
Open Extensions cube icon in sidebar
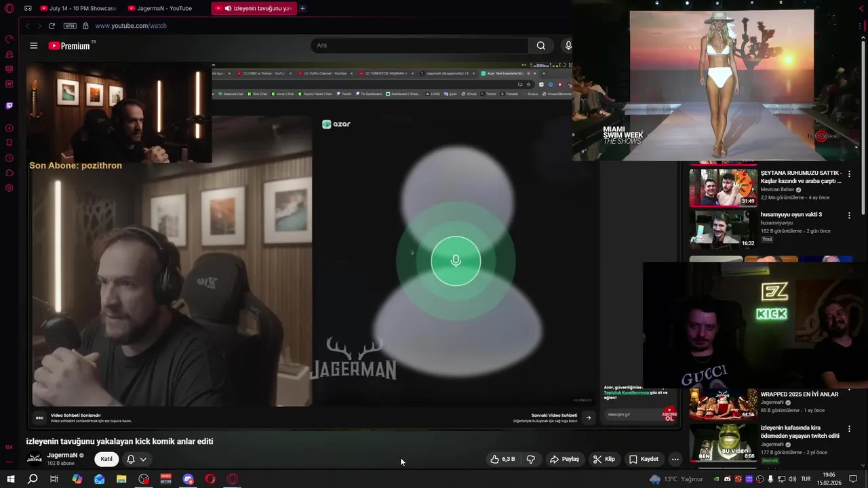(9, 173)
